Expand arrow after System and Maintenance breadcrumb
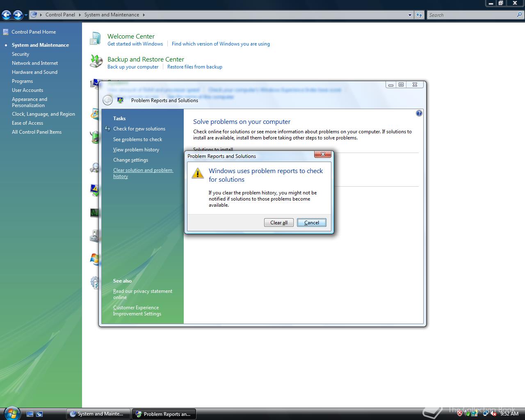 click(144, 15)
